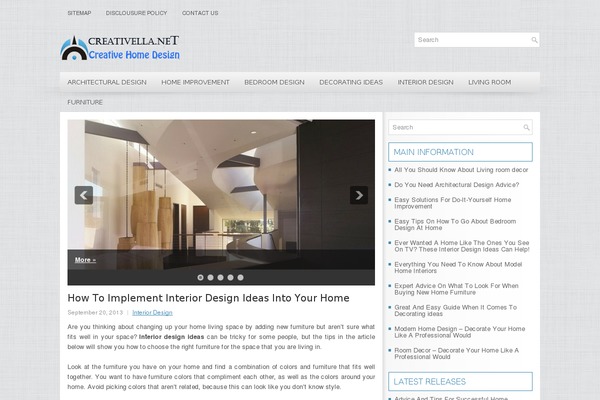This screenshot has height=400, width=600.
Task: Click the More » slide link
Action: tap(85, 260)
